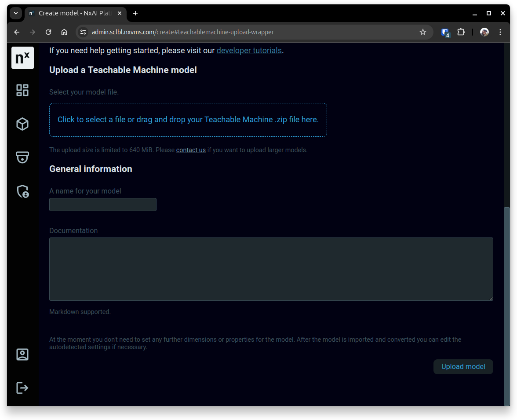Viewport: 517px width, 420px height.
Task: Click the browser forward arrow
Action: pyautogui.click(x=33, y=32)
